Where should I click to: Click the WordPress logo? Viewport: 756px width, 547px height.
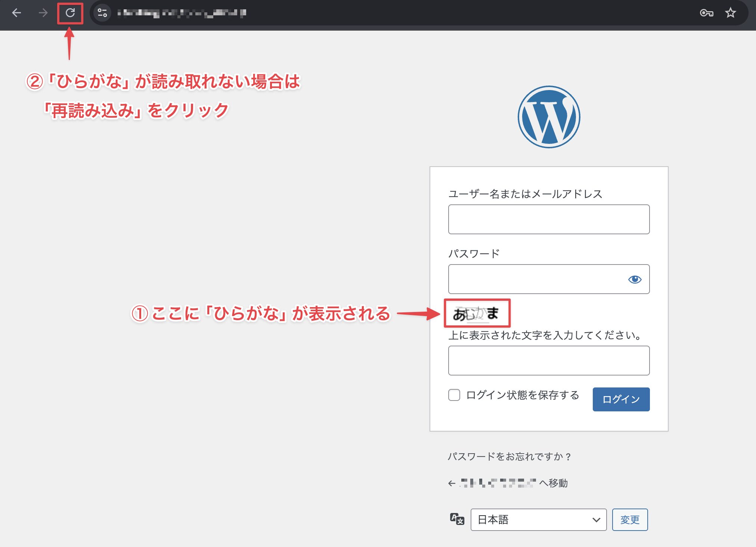pyautogui.click(x=549, y=117)
